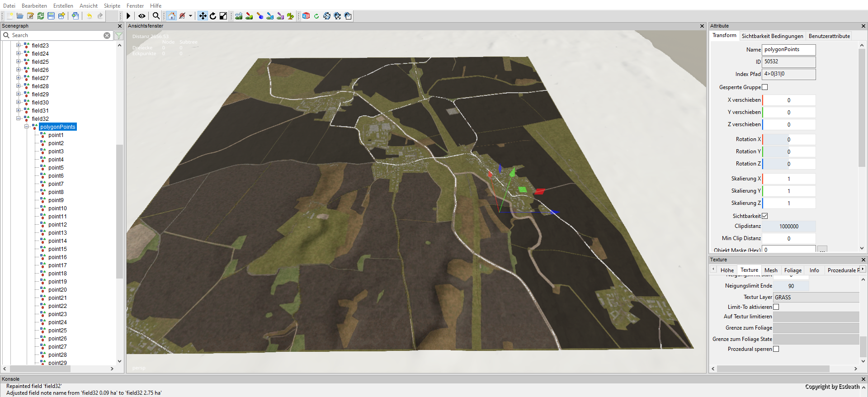This screenshot has height=397, width=868.
Task: Expand the field23 tree node
Action: (x=19, y=45)
